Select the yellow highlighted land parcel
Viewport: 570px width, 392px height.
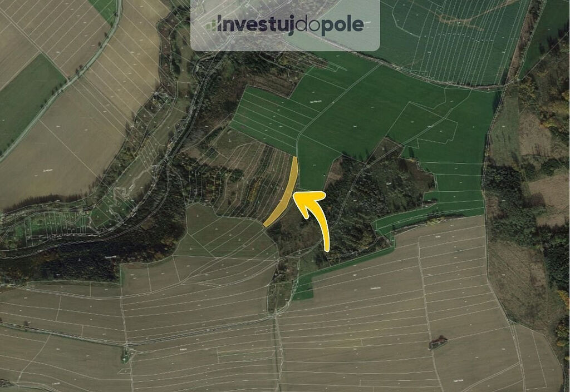pyautogui.click(x=282, y=192)
